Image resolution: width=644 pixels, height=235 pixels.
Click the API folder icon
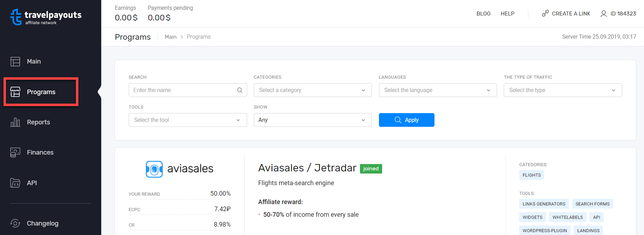15,183
